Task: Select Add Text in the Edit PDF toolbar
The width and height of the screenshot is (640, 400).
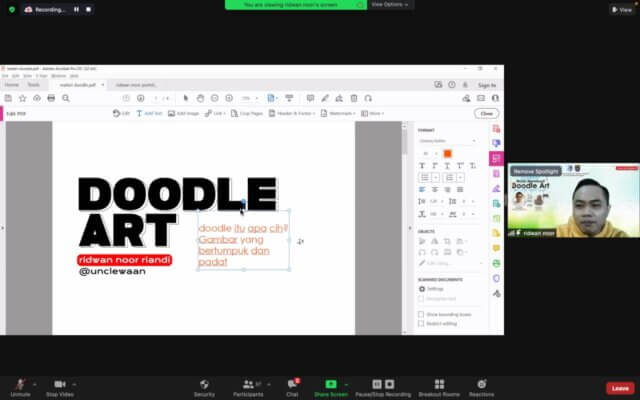Action: (x=149, y=113)
